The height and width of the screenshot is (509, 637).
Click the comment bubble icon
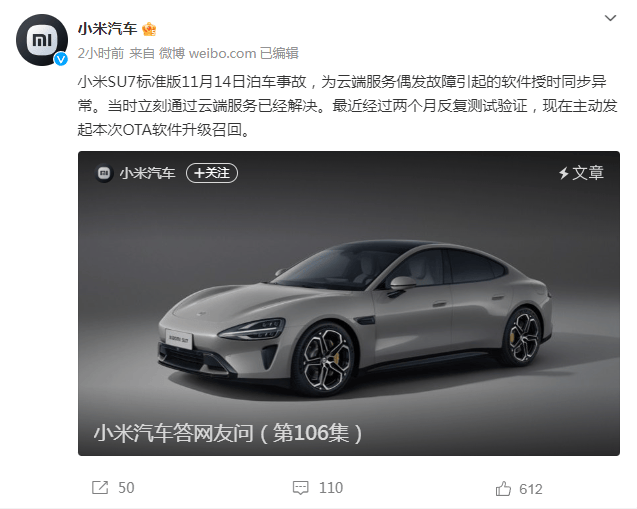point(301,487)
